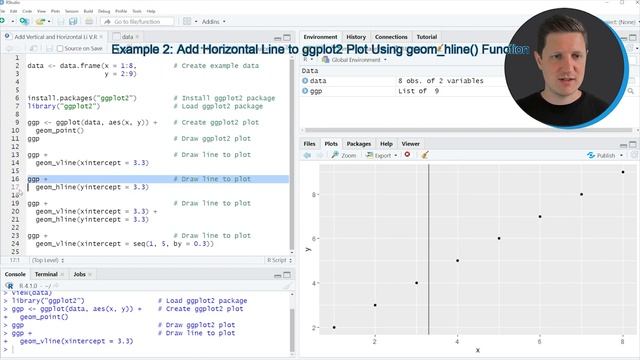Open the Session menu
This screenshot has width=640, height=360.
point(71,11)
